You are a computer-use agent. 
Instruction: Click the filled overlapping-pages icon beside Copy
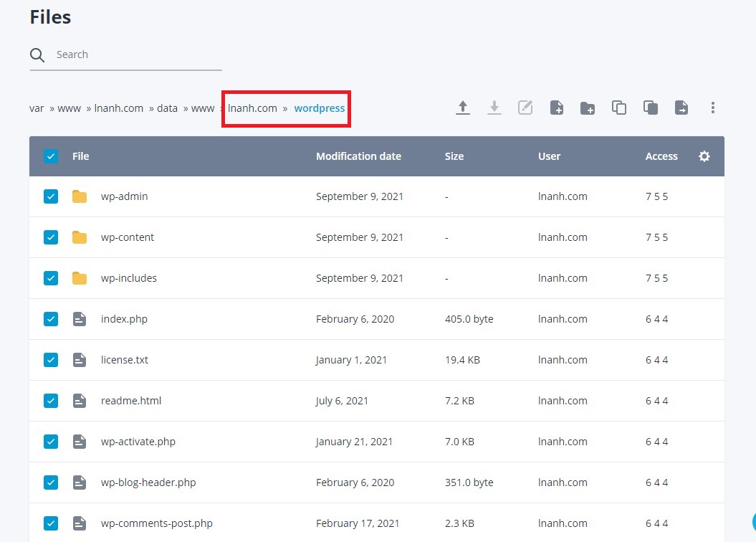tap(651, 108)
